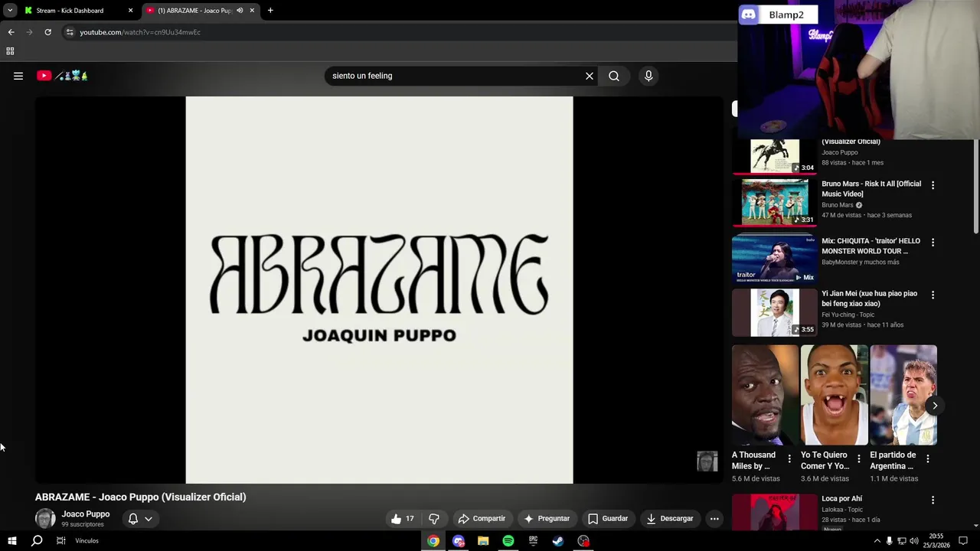The height and width of the screenshot is (551, 980).
Task: Reload the YouTube page
Action: (x=47, y=32)
